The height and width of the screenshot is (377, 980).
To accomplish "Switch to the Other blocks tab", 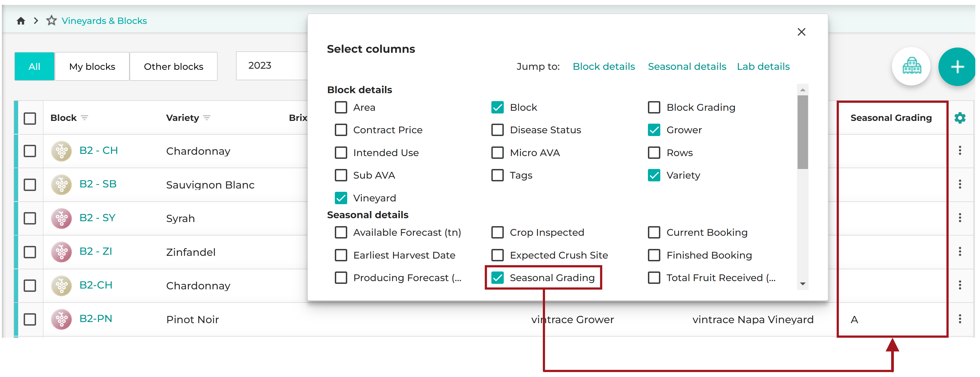I will click(x=174, y=66).
